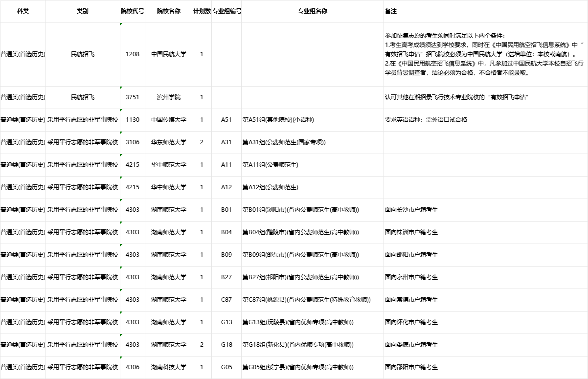Image resolution: width=588 pixels, height=379 pixels.
Task: Click the 专业组名称 column header
Action: (312, 11)
